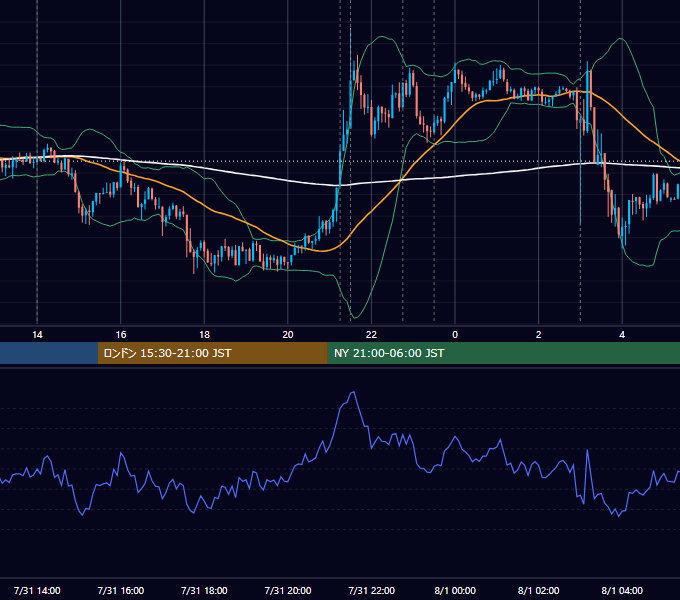Screen dimensions: 680x600
Task: Click the 7/31 18:00 time label
Action: 204,590
